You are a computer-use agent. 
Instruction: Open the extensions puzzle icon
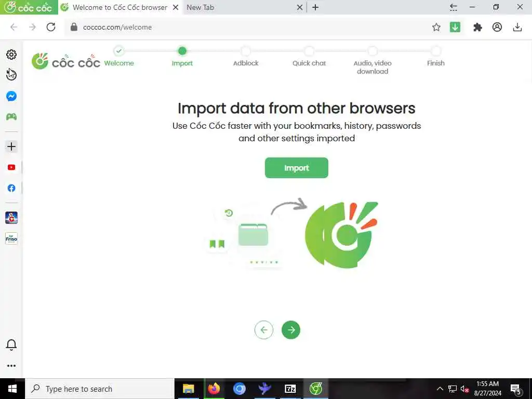(478, 27)
